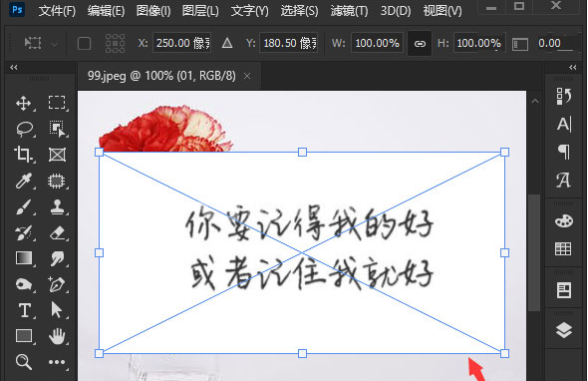Edit the X position field
The height and width of the screenshot is (381, 588).
pos(181,43)
